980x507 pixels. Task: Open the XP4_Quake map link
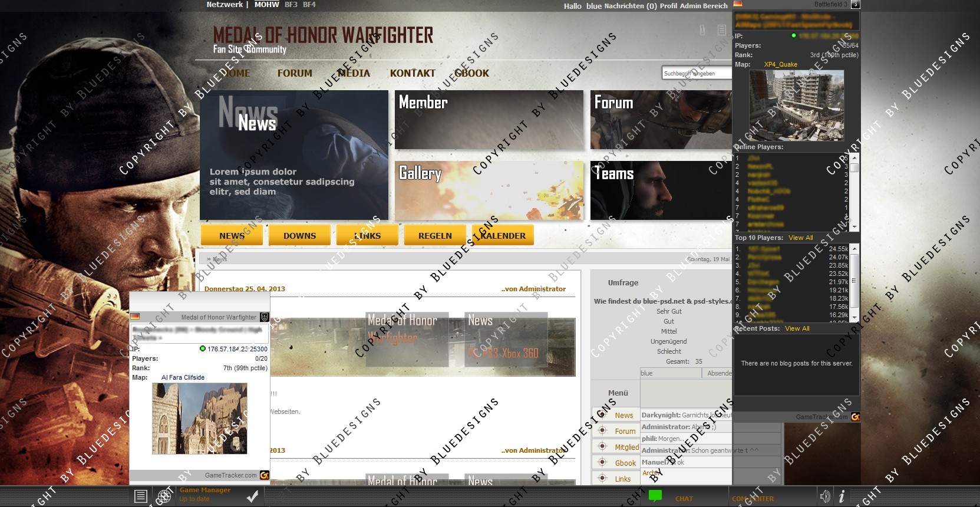pos(781,64)
